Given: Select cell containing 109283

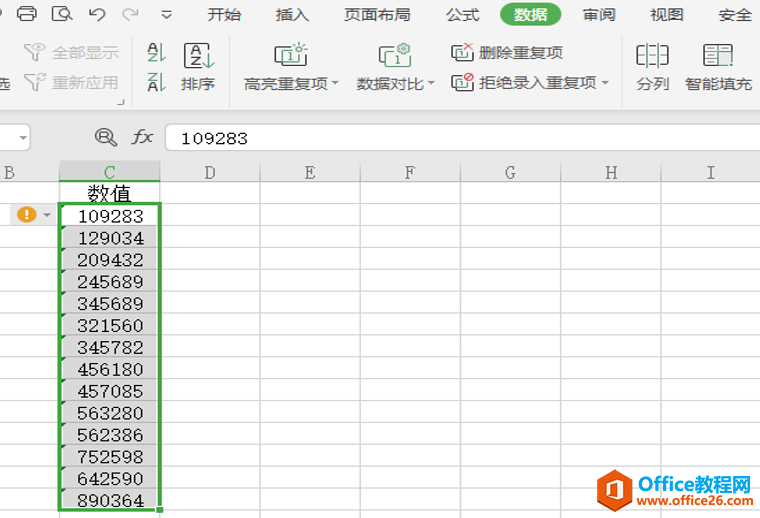Looking at the screenshot, I should click(x=110, y=216).
